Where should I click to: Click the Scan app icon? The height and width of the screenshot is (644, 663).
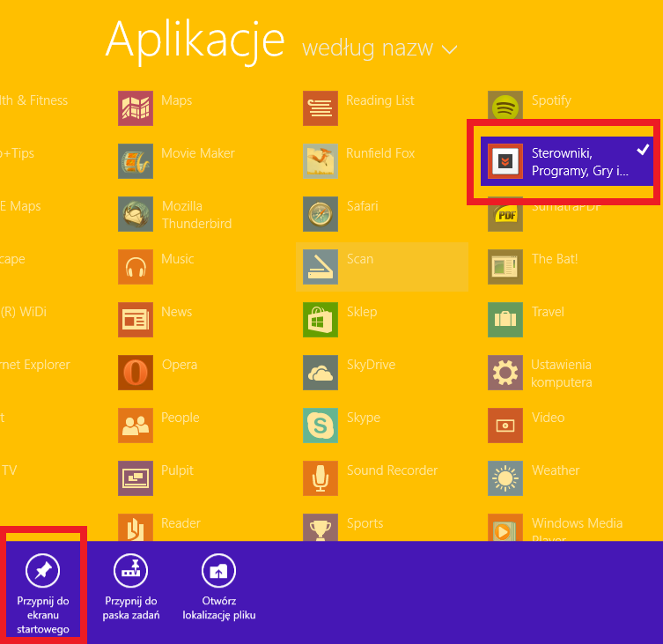point(320,267)
